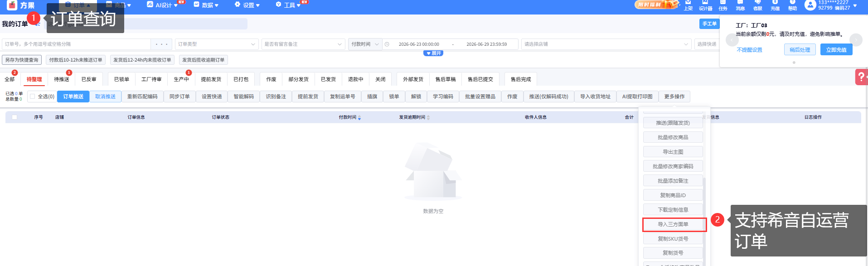Open the 更多操作 dropdown

(x=674, y=97)
